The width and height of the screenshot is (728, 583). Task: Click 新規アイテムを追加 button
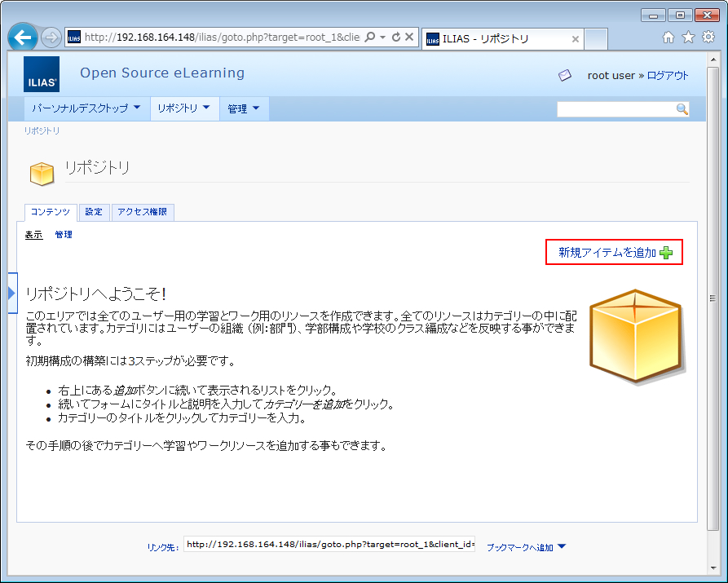pyautogui.click(x=614, y=253)
